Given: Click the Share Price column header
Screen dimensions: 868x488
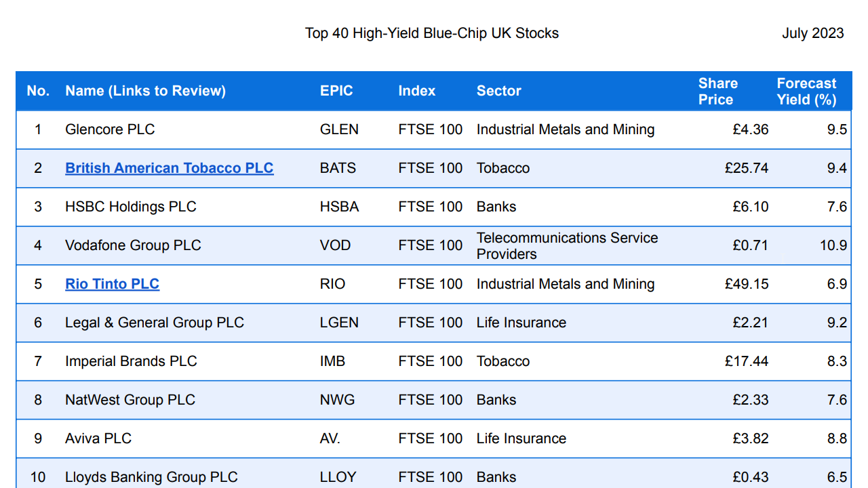Looking at the screenshot, I should tap(717, 91).
